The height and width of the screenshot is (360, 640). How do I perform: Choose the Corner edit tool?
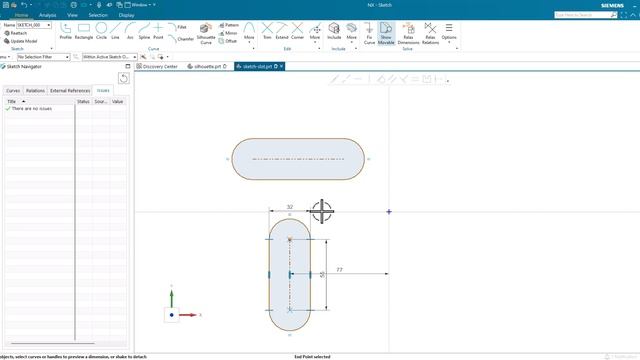pos(297,31)
